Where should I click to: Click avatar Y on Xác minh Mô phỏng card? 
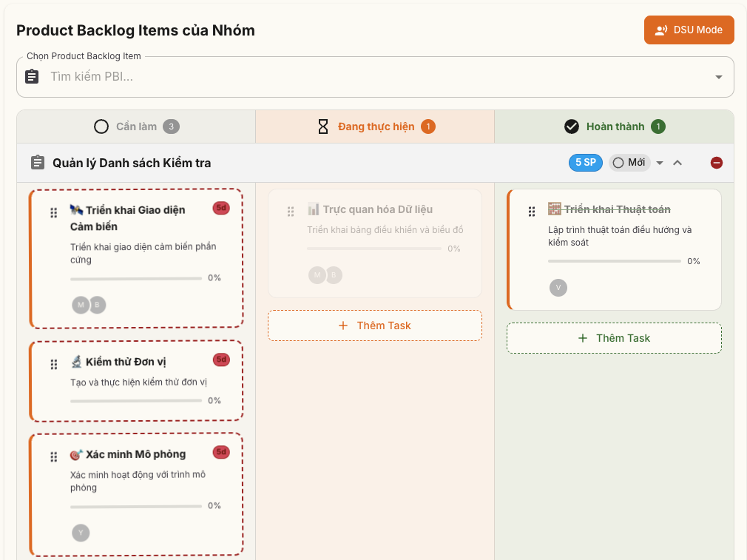coord(81,533)
